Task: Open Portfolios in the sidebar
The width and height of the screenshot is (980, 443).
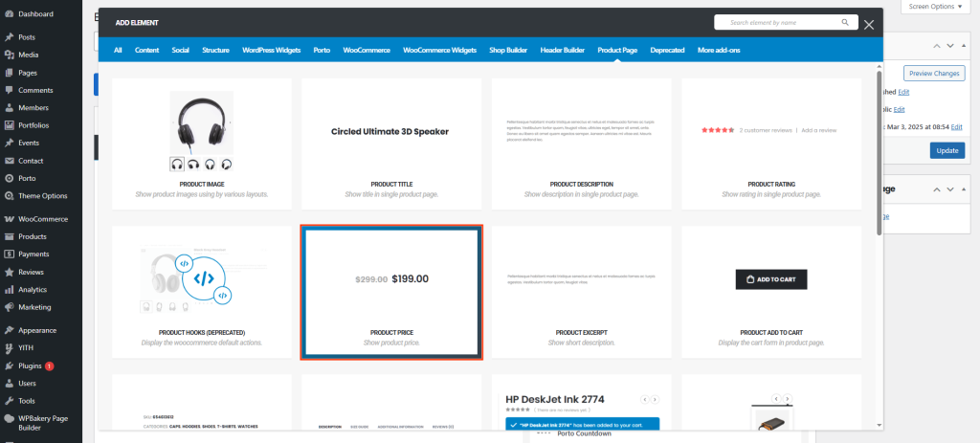Action: tap(33, 124)
